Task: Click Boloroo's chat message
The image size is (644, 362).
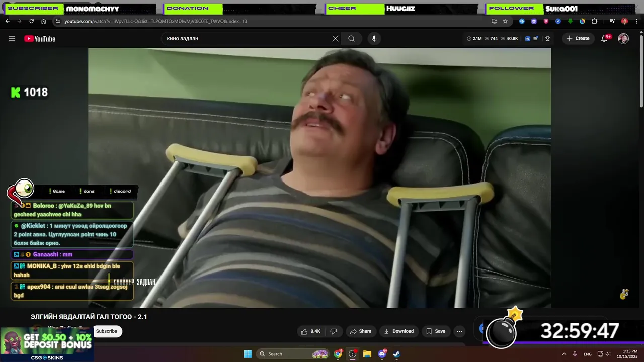Action: coord(72,210)
